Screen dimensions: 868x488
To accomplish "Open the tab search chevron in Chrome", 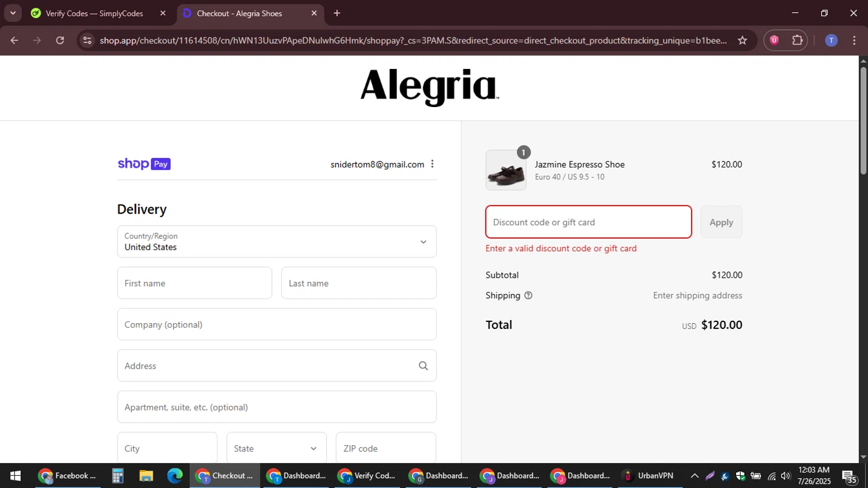I will tap(13, 13).
